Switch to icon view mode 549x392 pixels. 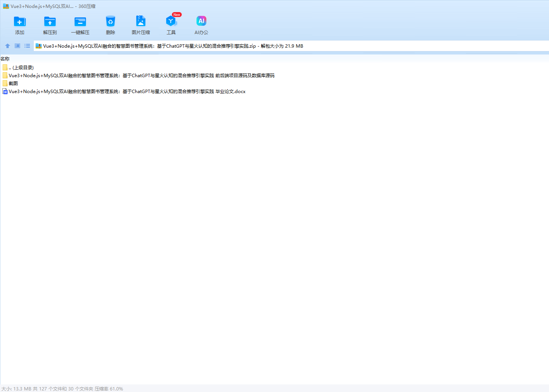(17, 46)
